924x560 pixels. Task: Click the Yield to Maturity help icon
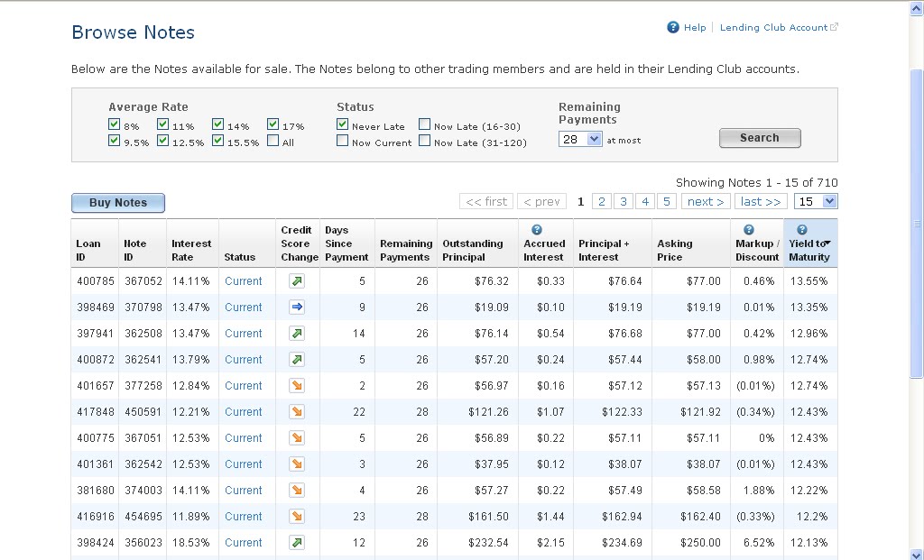coord(802,230)
